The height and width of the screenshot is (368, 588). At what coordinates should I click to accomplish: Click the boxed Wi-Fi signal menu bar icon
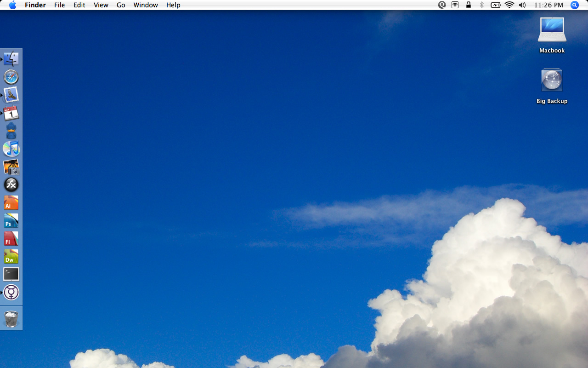pyautogui.click(x=455, y=5)
